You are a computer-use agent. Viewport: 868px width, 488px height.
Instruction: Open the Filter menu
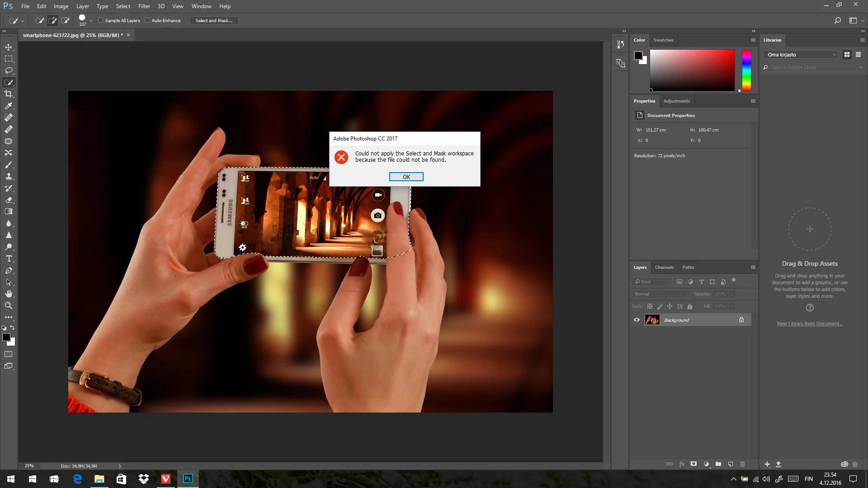pos(144,6)
